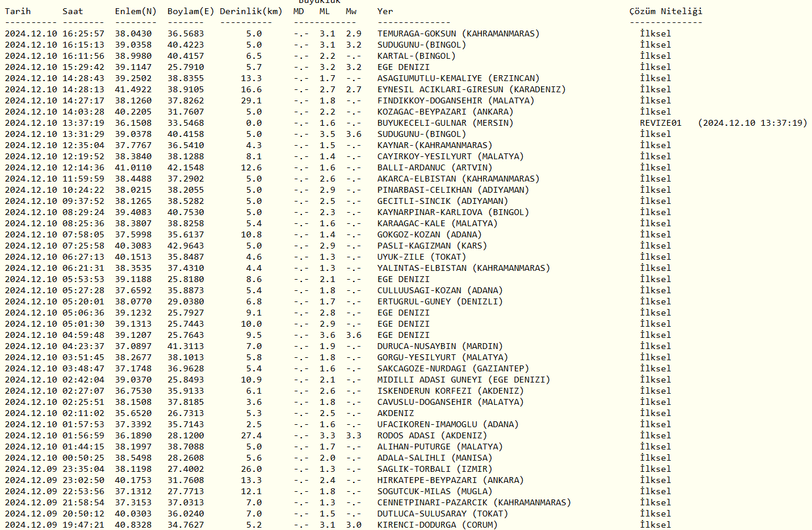Click longitude value '29.0380'
The image size is (812, 530).
click(x=186, y=301)
